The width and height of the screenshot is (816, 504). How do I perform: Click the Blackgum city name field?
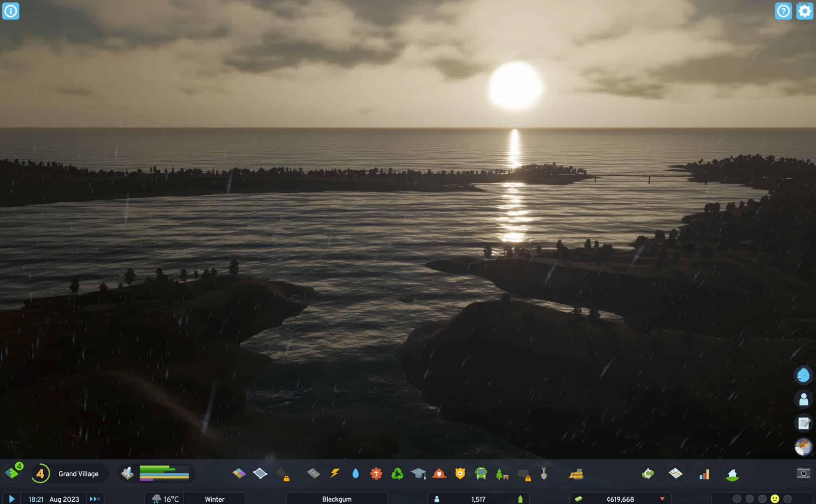[x=337, y=499]
